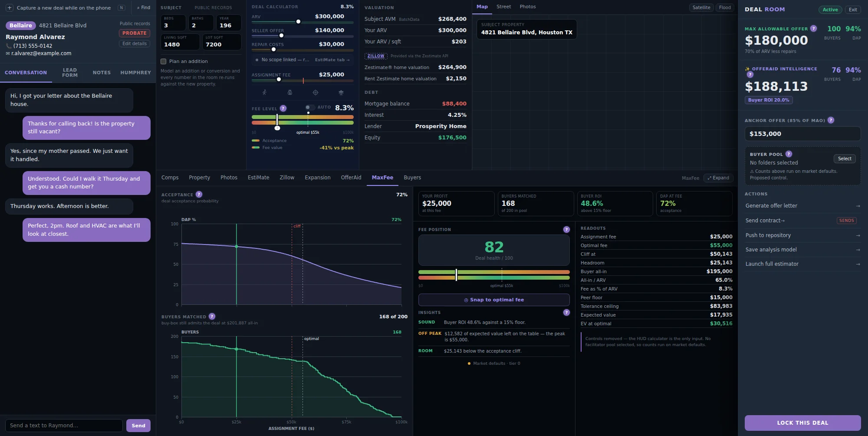Select the money-bag preset icon under Assignment Fee
Image resolution: width=868 pixels, height=436 pixels.
click(x=290, y=92)
